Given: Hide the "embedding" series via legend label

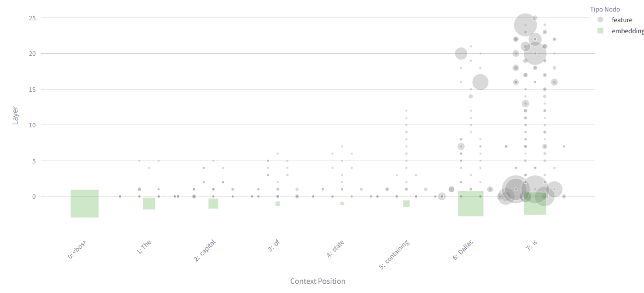Looking at the screenshot, I should (x=627, y=31).
